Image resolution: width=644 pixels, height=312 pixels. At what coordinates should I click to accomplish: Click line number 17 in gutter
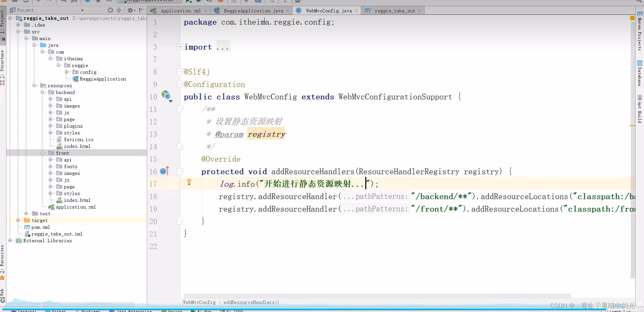[153, 184]
